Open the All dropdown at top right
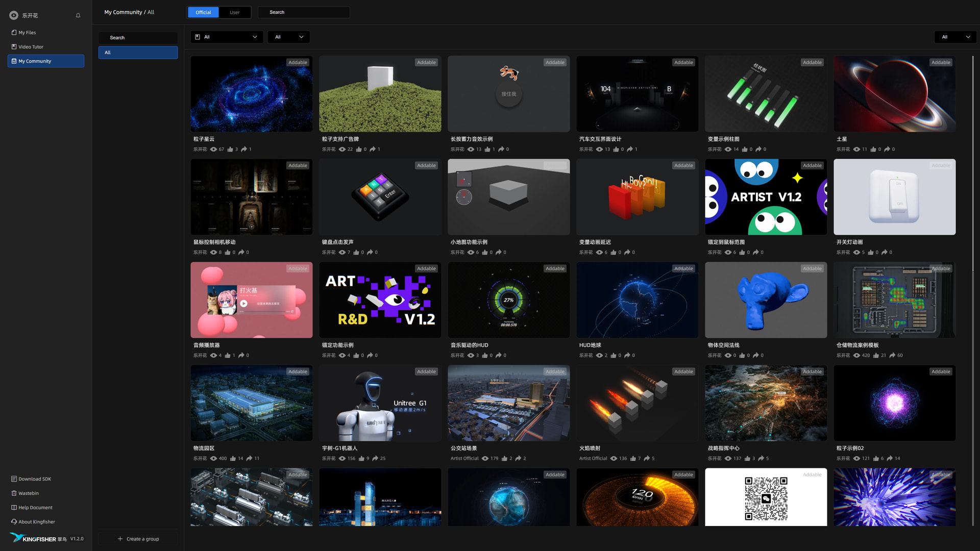The image size is (980, 551). [955, 37]
